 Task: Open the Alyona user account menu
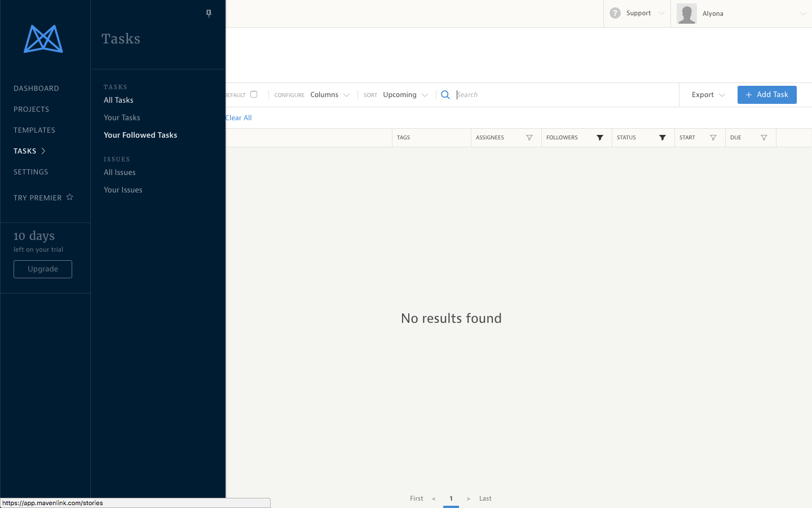click(x=741, y=14)
